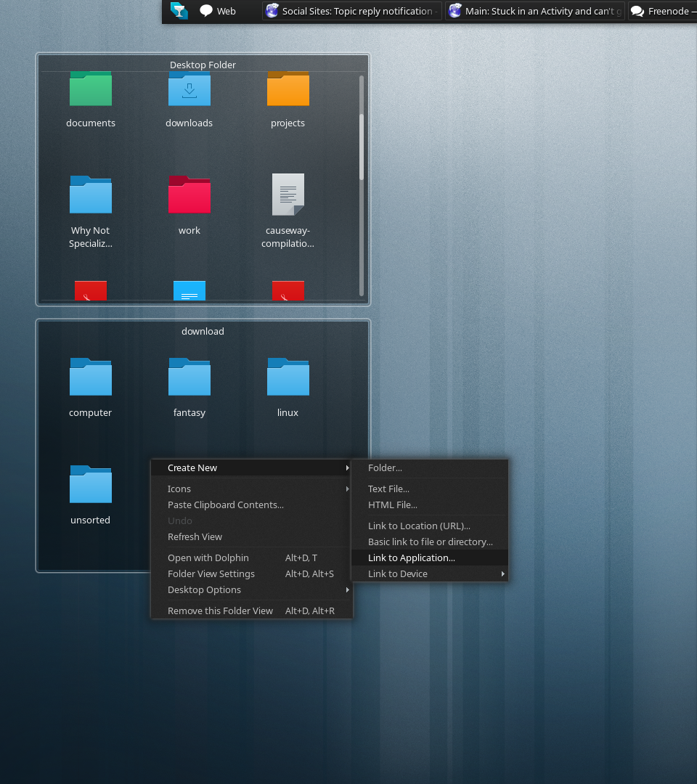Open the downloads folder icon

click(189, 90)
